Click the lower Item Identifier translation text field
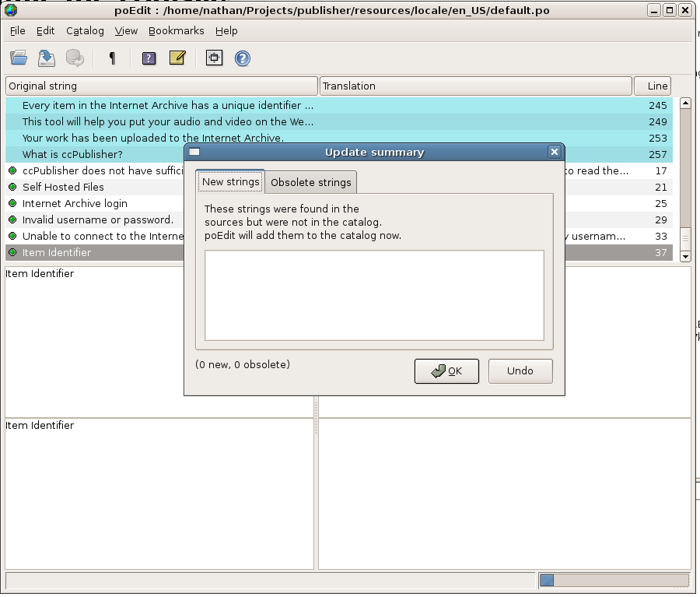 click(159, 493)
